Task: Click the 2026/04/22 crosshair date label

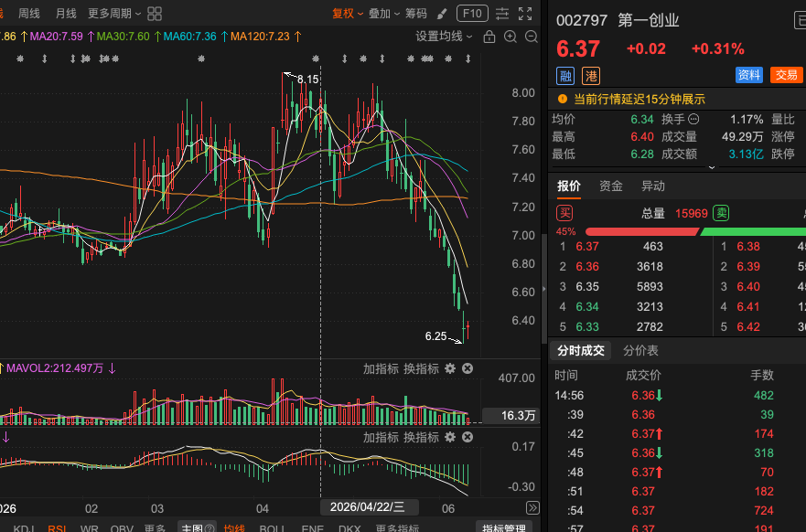Action: point(369,507)
